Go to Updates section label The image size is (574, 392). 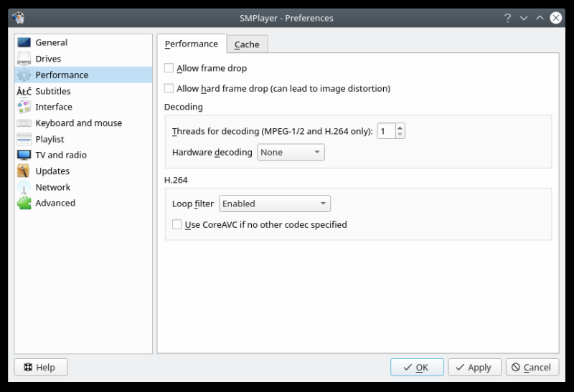tap(52, 171)
